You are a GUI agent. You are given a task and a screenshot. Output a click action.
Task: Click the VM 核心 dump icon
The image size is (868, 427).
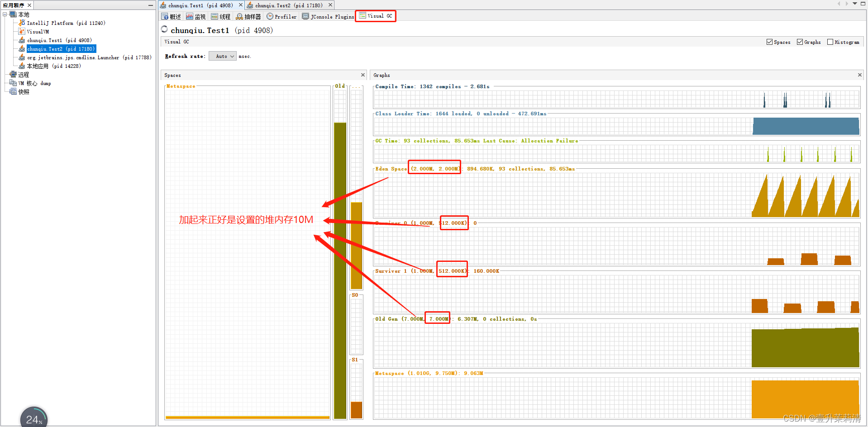coord(13,83)
